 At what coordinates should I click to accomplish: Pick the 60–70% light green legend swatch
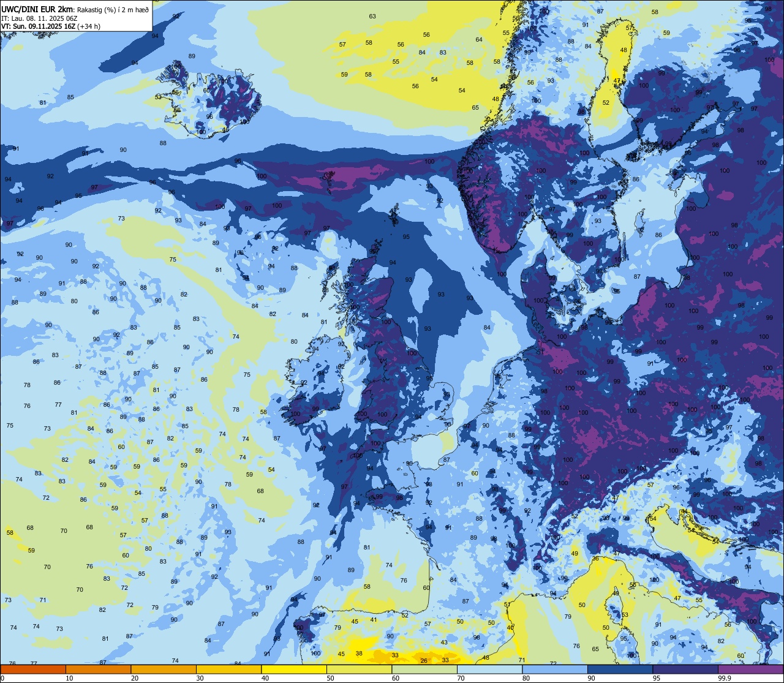(424, 669)
